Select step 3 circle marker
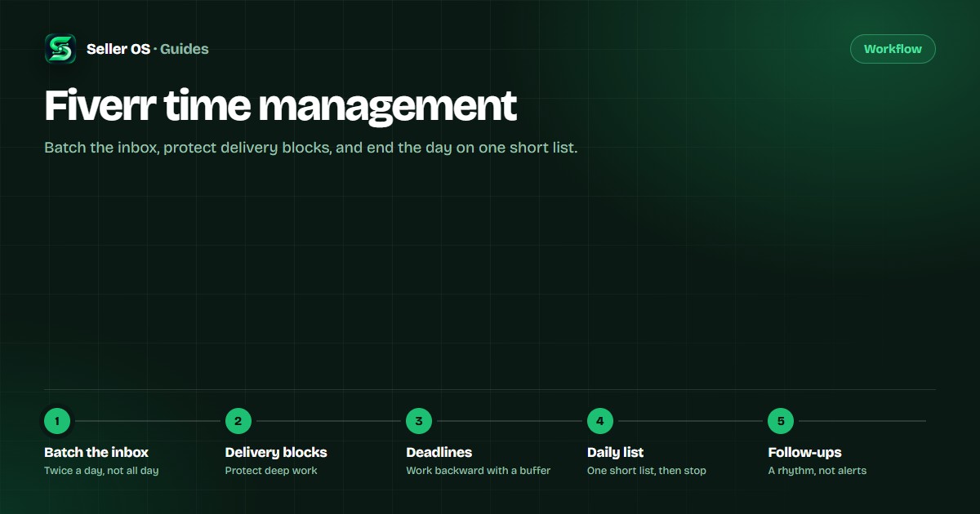 click(419, 421)
